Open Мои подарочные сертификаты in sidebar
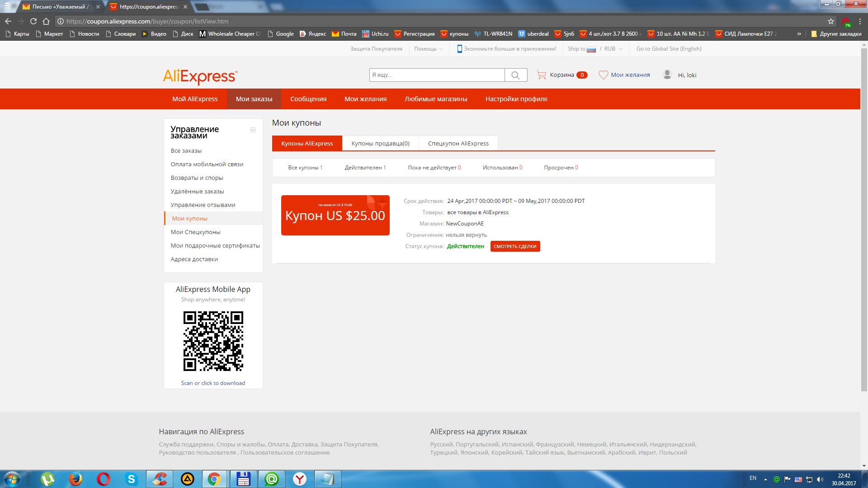868x488 pixels. [x=215, y=246]
